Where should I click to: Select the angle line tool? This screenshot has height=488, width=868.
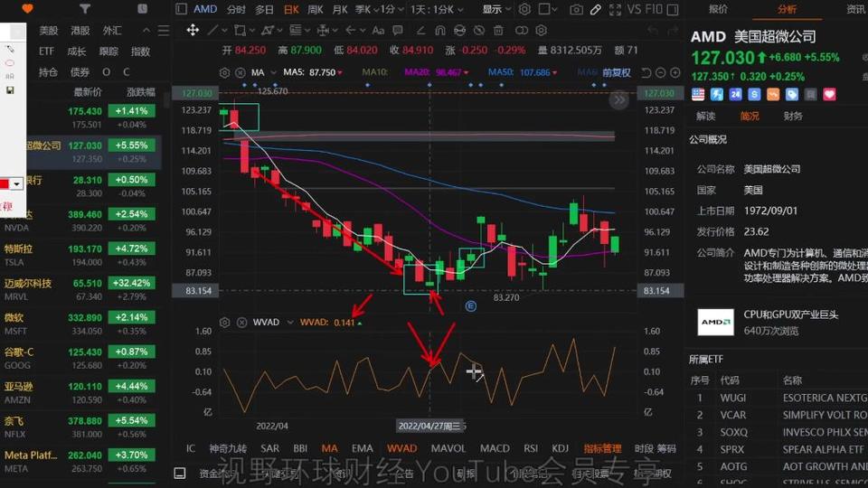click(420, 30)
